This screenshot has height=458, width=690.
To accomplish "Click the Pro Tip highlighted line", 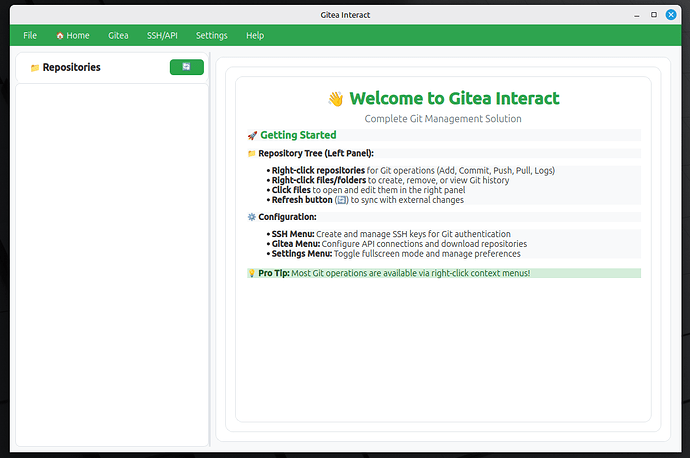I will (444, 273).
